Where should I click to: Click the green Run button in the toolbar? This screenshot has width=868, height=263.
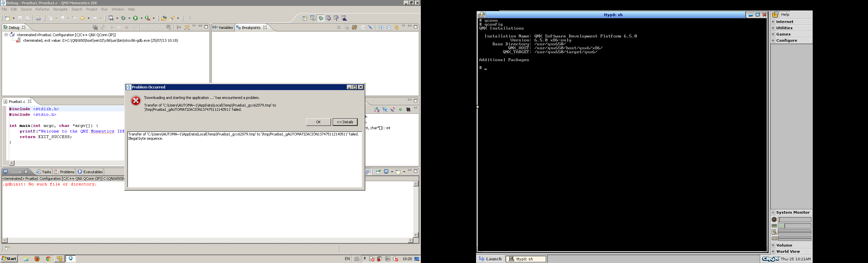click(x=135, y=18)
